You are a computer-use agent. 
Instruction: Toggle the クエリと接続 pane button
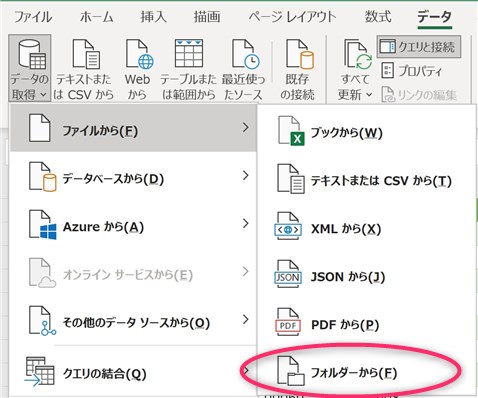tap(419, 47)
